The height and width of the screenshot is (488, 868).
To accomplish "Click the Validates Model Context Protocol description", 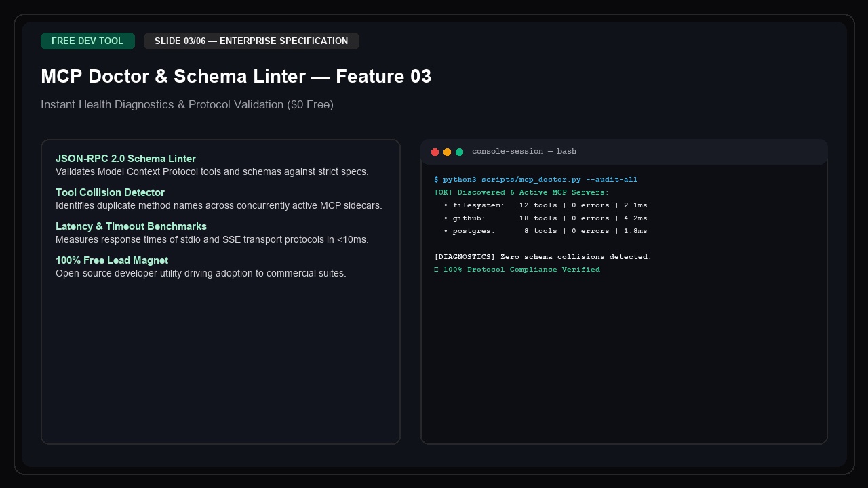I will click(x=212, y=171).
